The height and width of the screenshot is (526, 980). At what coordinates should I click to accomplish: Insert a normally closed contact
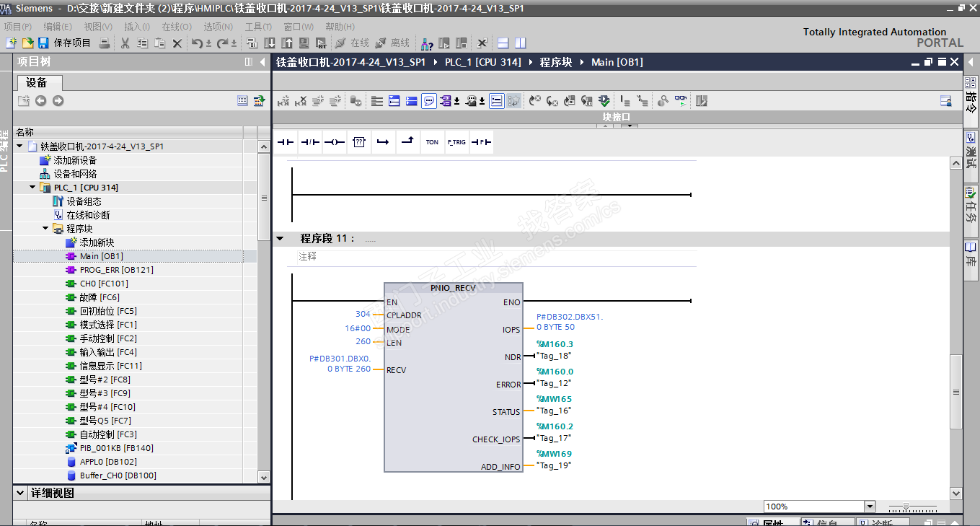(310, 142)
